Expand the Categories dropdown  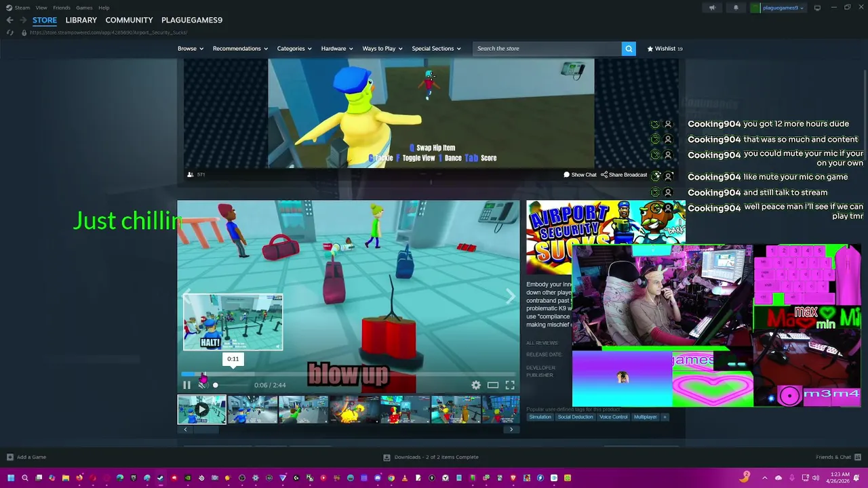[x=294, y=49]
